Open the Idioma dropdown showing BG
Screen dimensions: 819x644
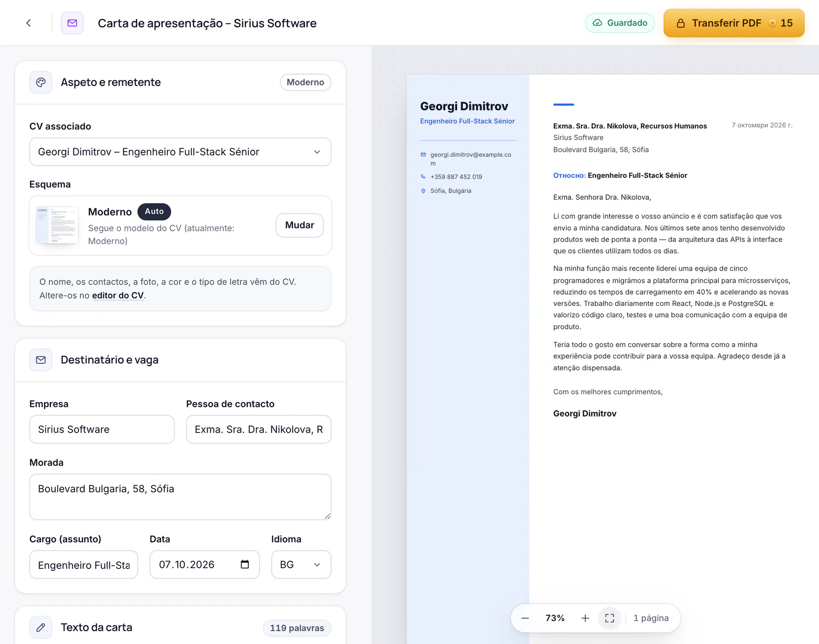coord(301,565)
